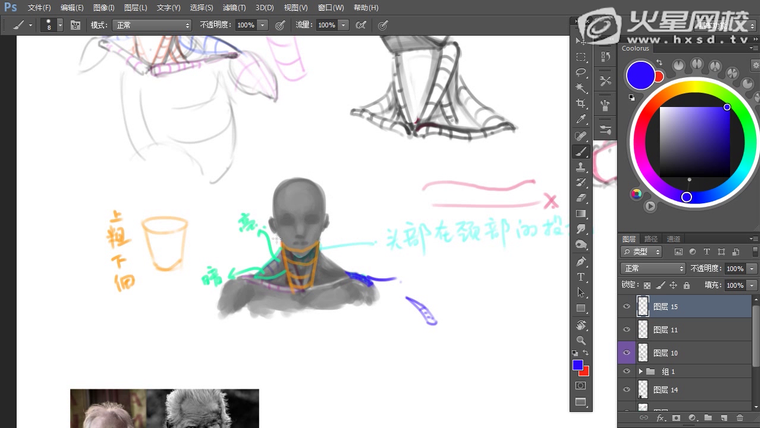The height and width of the screenshot is (428, 760).
Task: Click the delete layer trash icon
Action: [740, 418]
